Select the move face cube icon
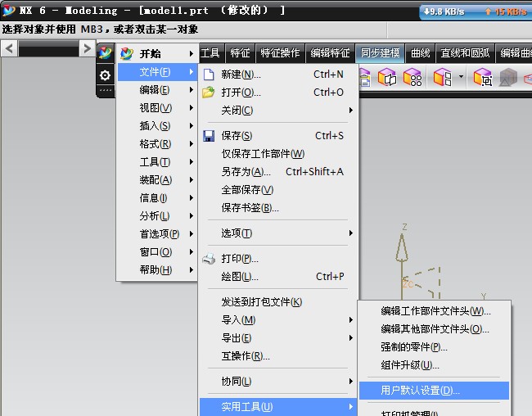 point(387,77)
